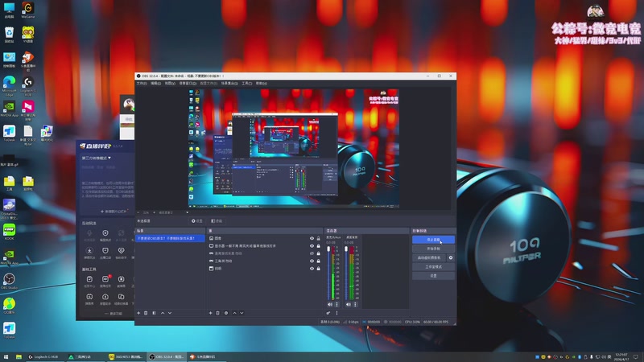
Task: Click 开始录制 start recording button
Action: coord(433,249)
